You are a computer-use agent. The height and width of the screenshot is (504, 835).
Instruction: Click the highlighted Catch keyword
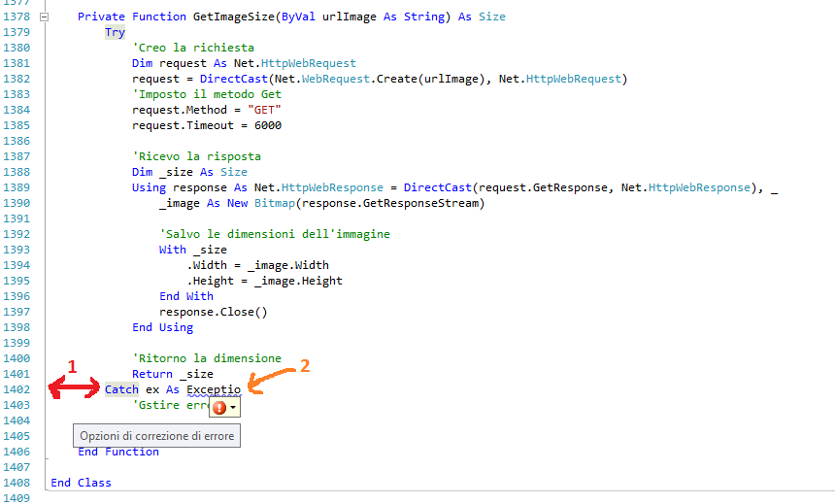pos(122,389)
